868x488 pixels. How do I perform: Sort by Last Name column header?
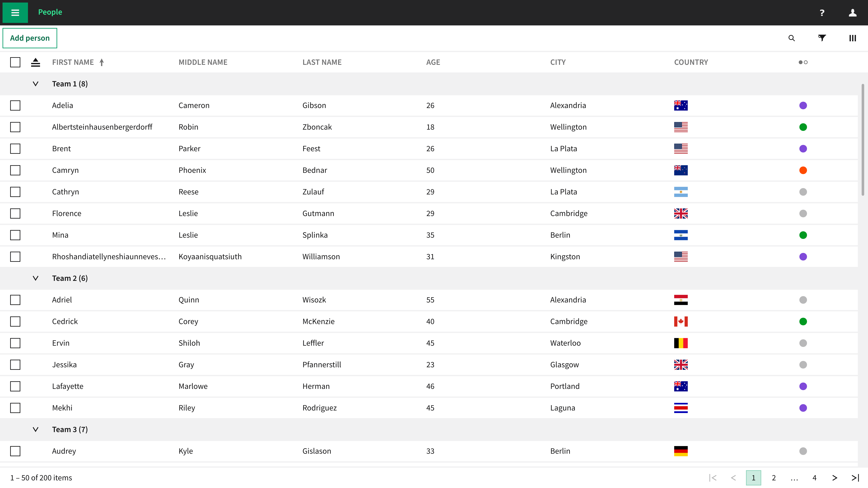click(322, 62)
